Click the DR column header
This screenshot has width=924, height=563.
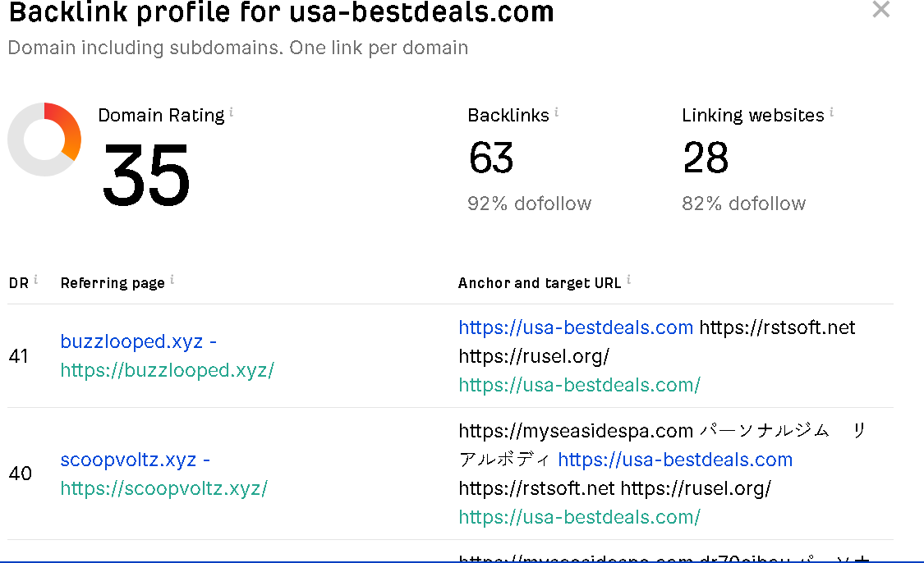pyautogui.click(x=18, y=283)
